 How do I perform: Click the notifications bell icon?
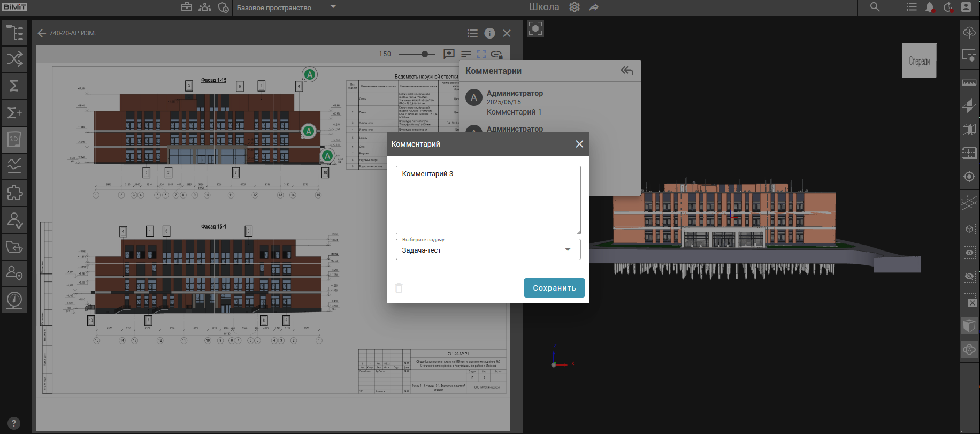click(930, 7)
